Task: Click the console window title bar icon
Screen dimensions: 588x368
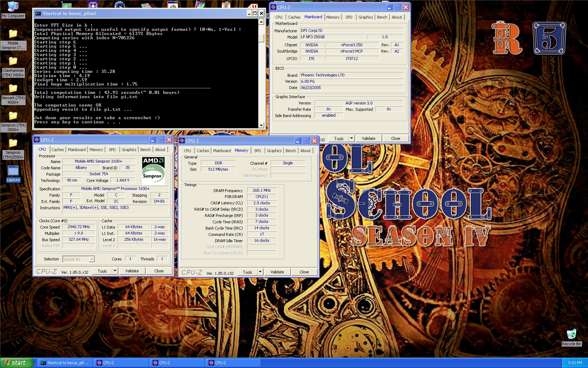Action: point(38,14)
